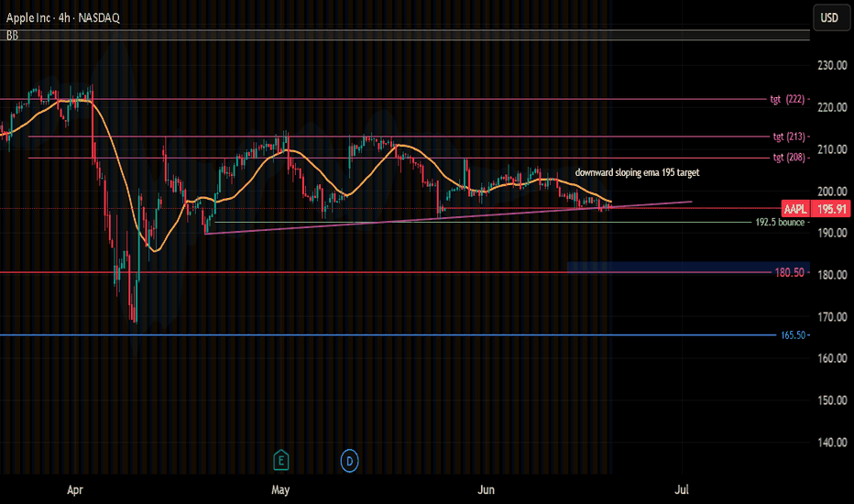Click the dividend D marker icon
The image size is (854, 504).
pos(350,461)
